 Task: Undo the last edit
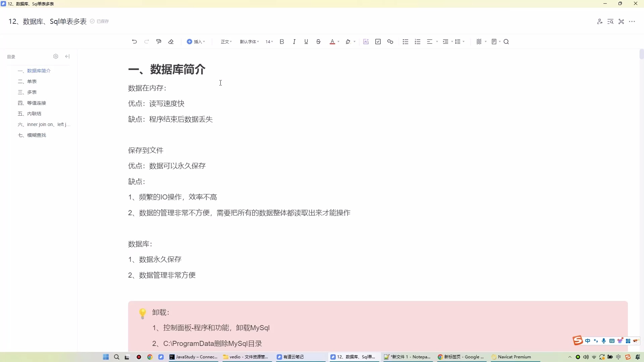coord(134,41)
